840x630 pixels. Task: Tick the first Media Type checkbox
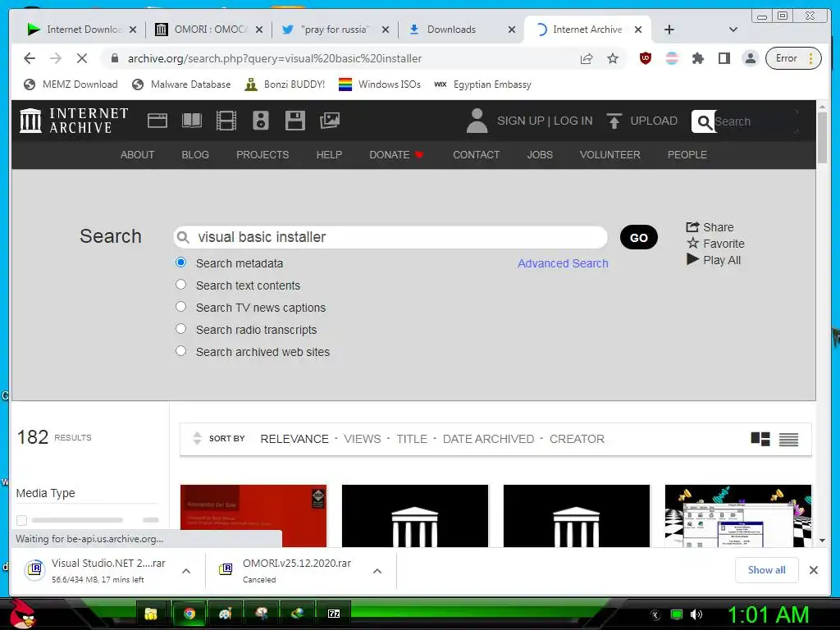[21, 520]
